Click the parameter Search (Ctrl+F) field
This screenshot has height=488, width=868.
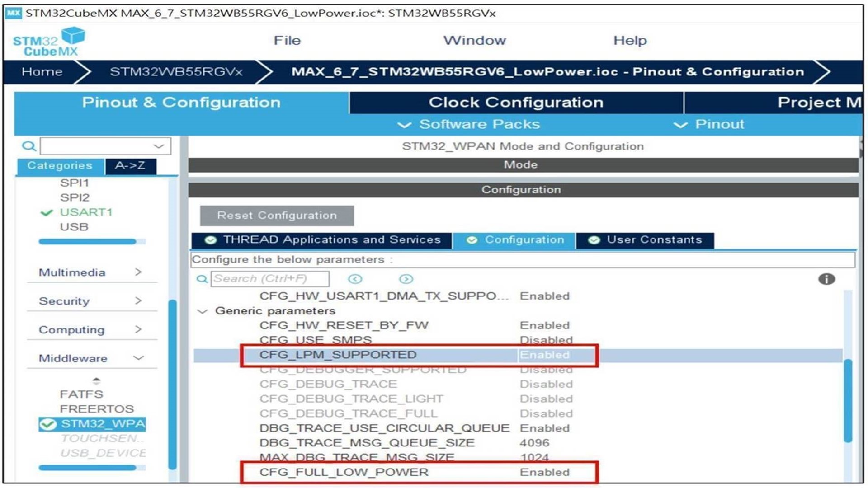[270, 279]
